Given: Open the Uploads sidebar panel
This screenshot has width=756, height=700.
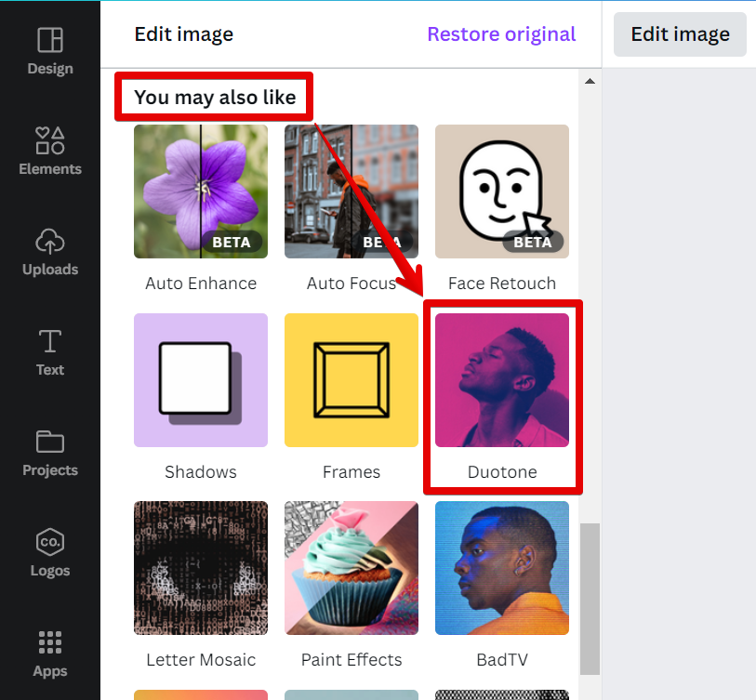Looking at the screenshot, I should [50, 251].
